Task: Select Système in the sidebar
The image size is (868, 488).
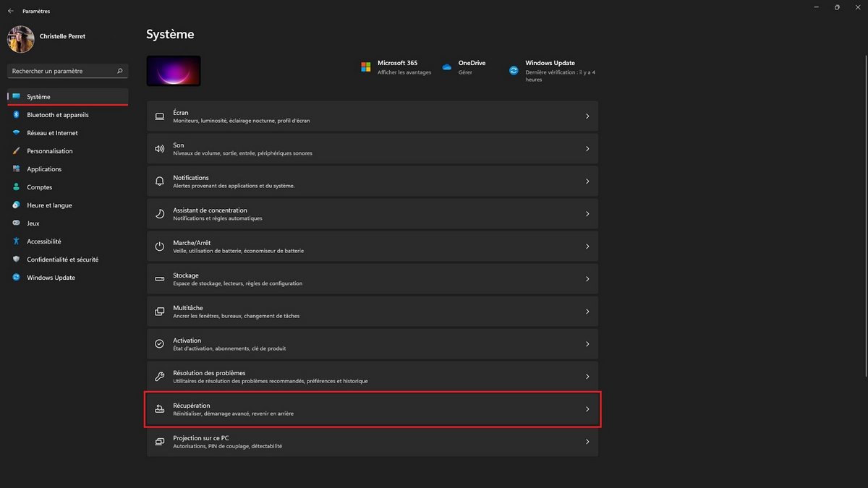Action: click(68, 97)
